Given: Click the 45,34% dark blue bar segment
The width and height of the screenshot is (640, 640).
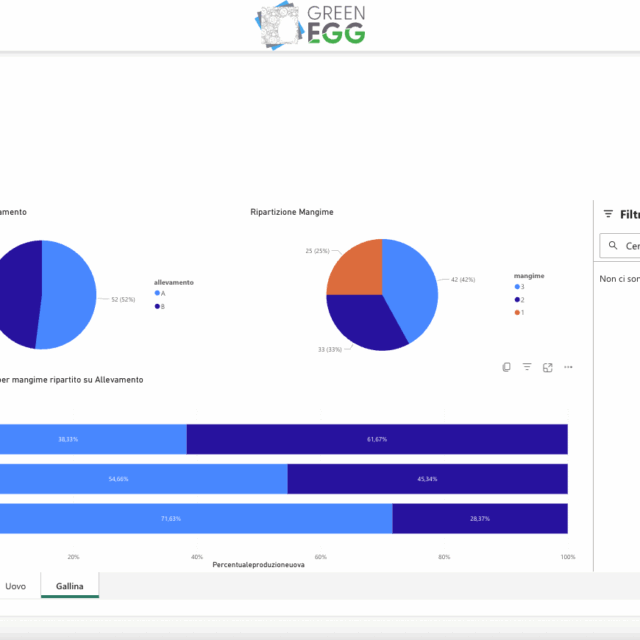Looking at the screenshot, I should [x=427, y=479].
